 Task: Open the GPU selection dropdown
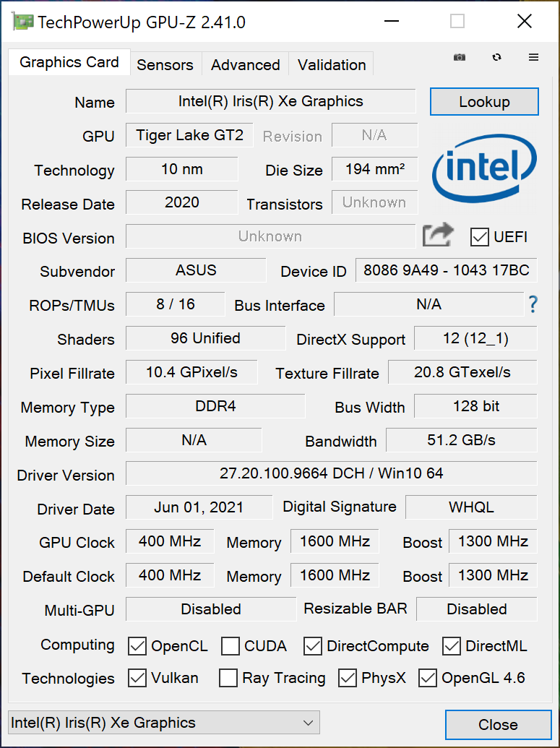[x=163, y=722]
